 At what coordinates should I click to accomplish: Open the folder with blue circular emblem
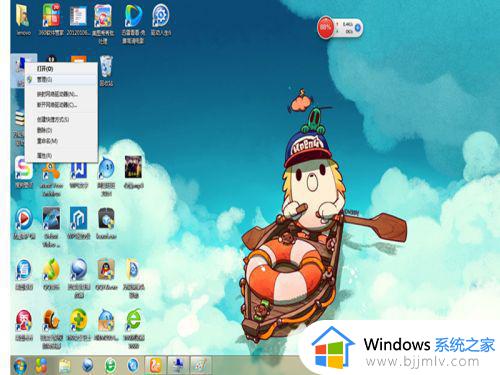(x=133, y=277)
